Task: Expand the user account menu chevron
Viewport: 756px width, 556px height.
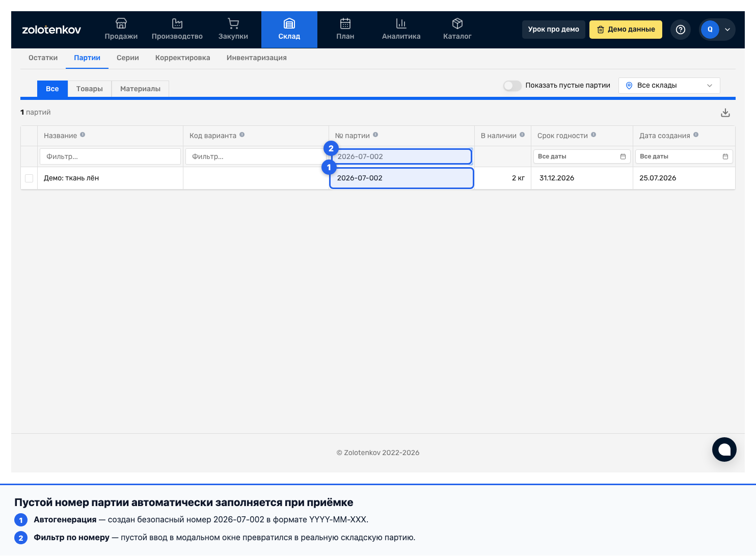Action: point(727,30)
